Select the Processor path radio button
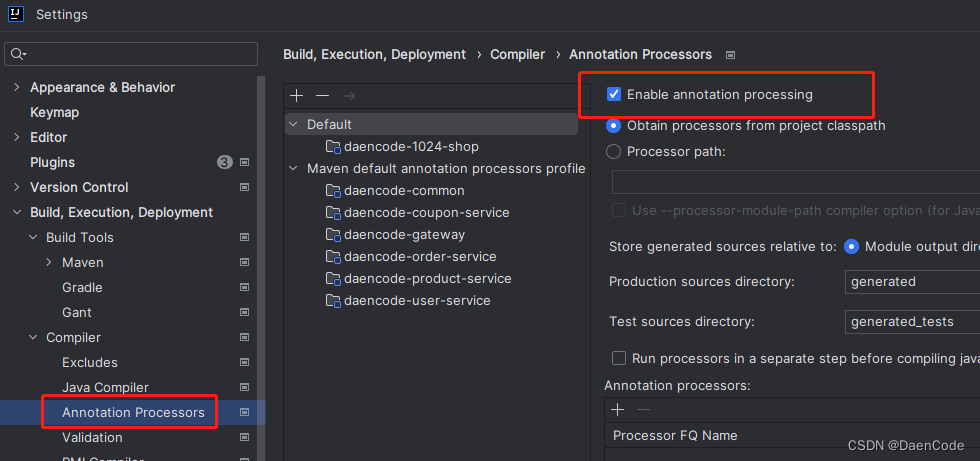Viewport: 980px width, 461px height. (x=614, y=151)
